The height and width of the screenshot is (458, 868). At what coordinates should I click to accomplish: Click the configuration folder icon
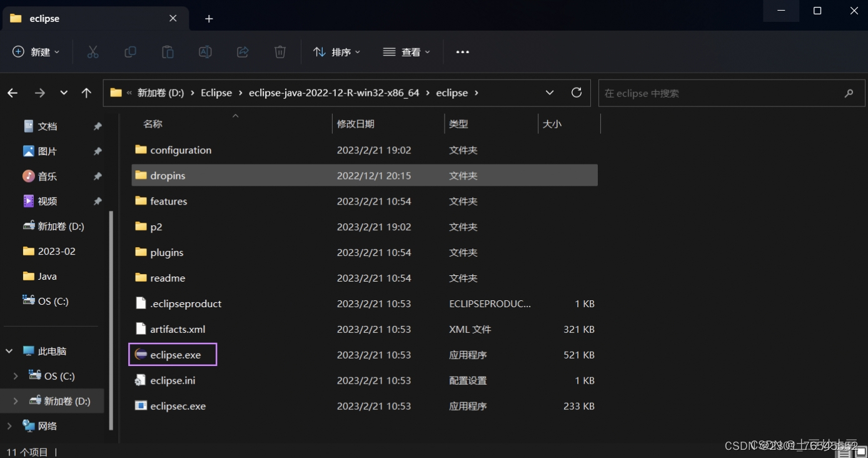pyautogui.click(x=141, y=150)
